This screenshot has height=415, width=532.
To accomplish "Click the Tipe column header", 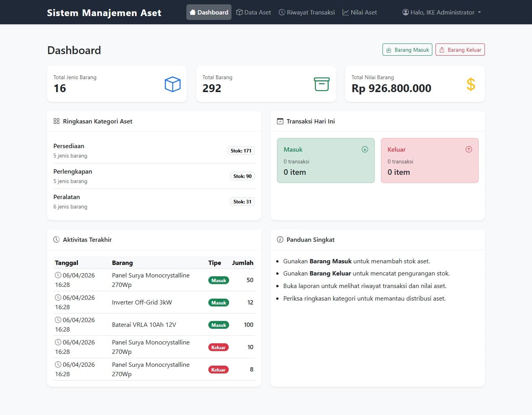I will [215, 263].
